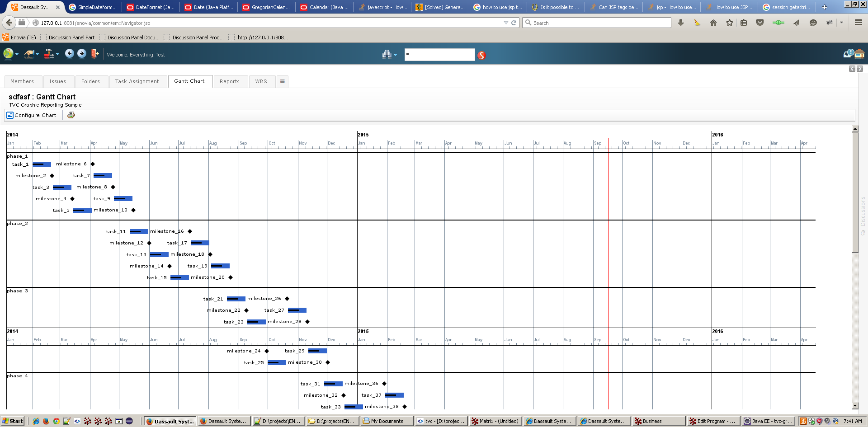Image resolution: width=868 pixels, height=427 pixels.
Task: Click the ENOVIA global search input field
Action: click(x=439, y=55)
